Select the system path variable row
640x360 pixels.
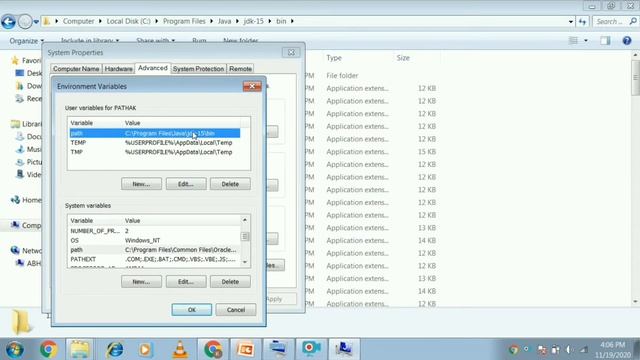155,250
